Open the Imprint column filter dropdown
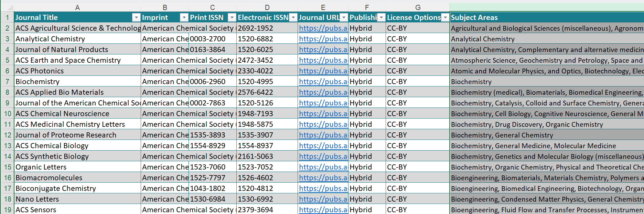The image size is (644, 214). [184, 18]
